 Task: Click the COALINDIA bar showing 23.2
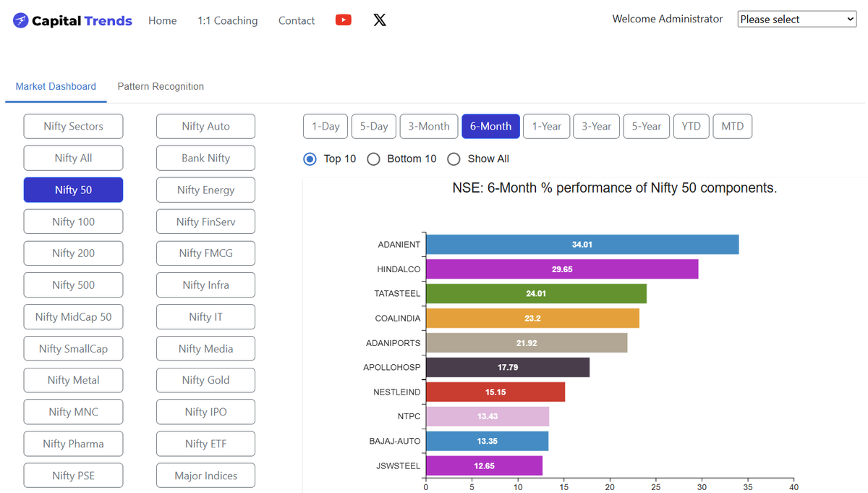(x=532, y=319)
